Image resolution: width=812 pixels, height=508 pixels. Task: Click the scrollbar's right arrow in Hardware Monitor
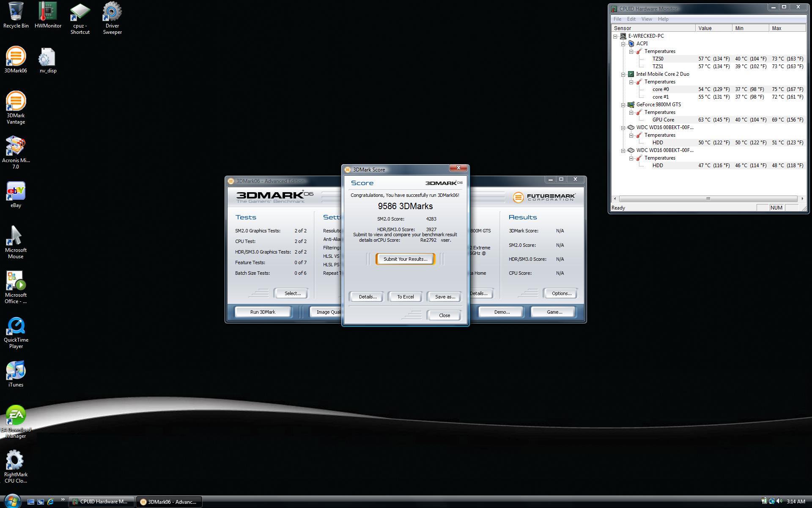coord(802,199)
